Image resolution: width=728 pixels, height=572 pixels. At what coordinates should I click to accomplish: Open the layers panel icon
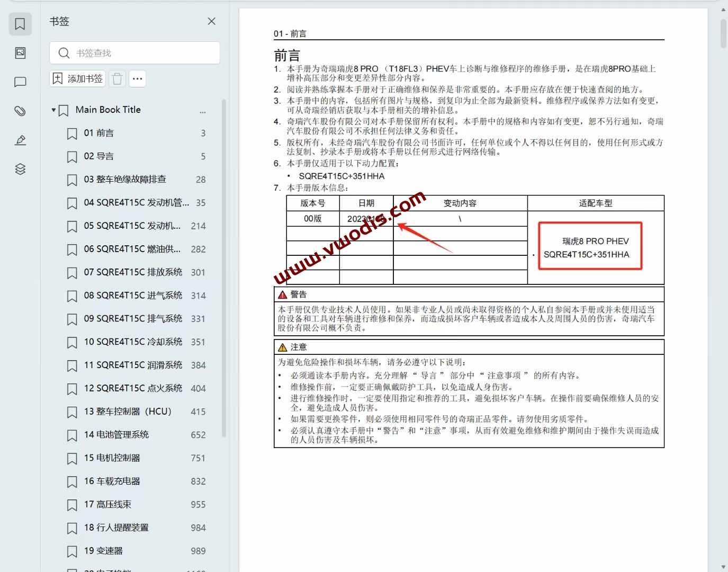tap(20, 169)
